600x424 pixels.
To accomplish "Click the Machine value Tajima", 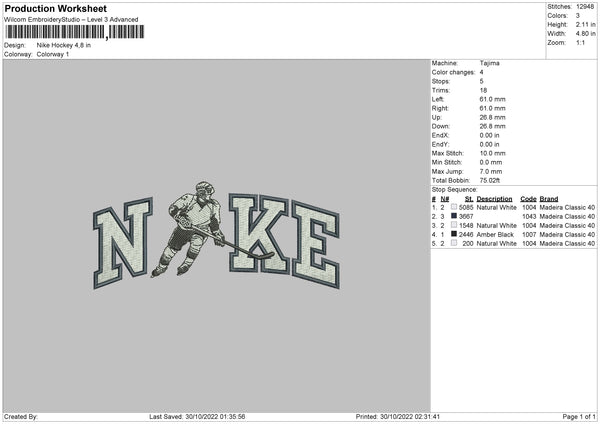I will pyautogui.click(x=489, y=63).
